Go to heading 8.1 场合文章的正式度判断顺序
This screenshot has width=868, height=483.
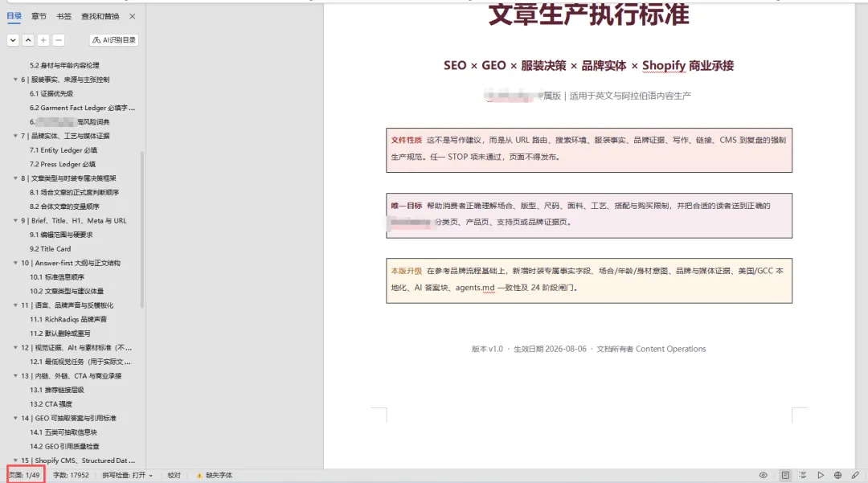click(x=74, y=193)
